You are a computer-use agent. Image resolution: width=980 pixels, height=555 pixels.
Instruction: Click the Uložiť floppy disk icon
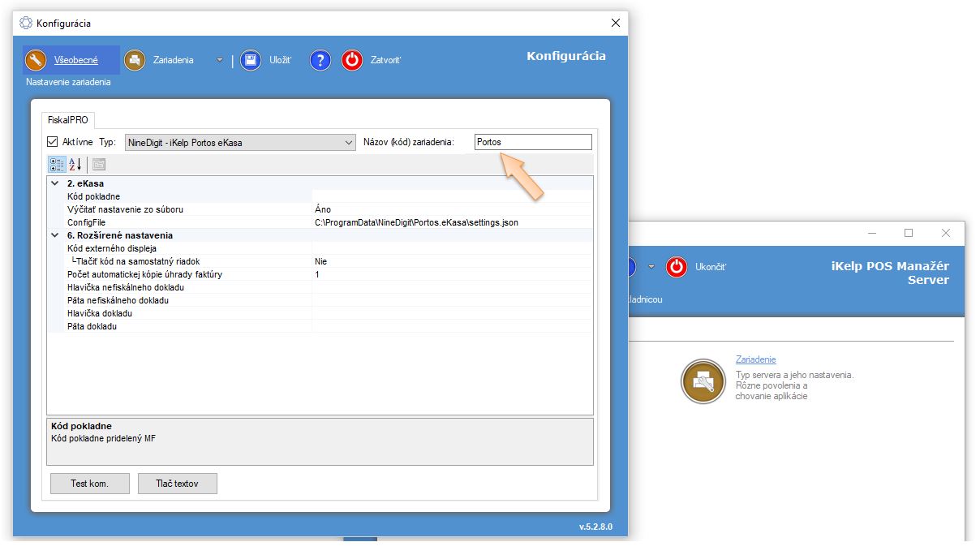tap(251, 60)
